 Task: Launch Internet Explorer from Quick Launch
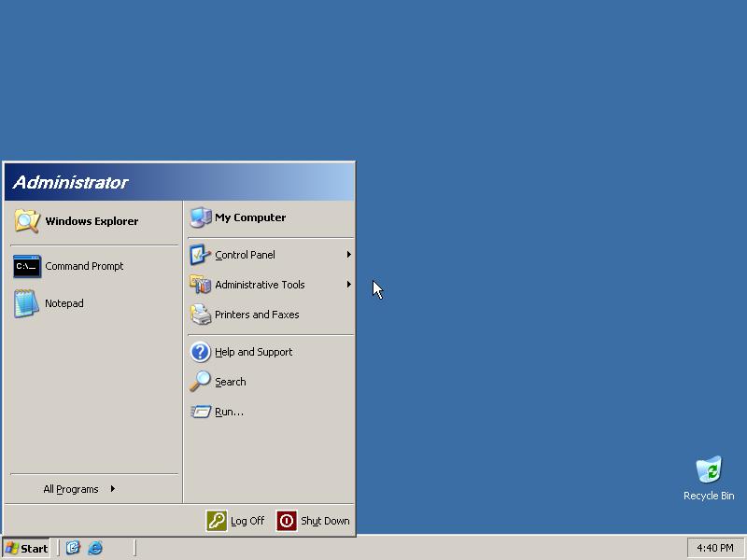94,549
